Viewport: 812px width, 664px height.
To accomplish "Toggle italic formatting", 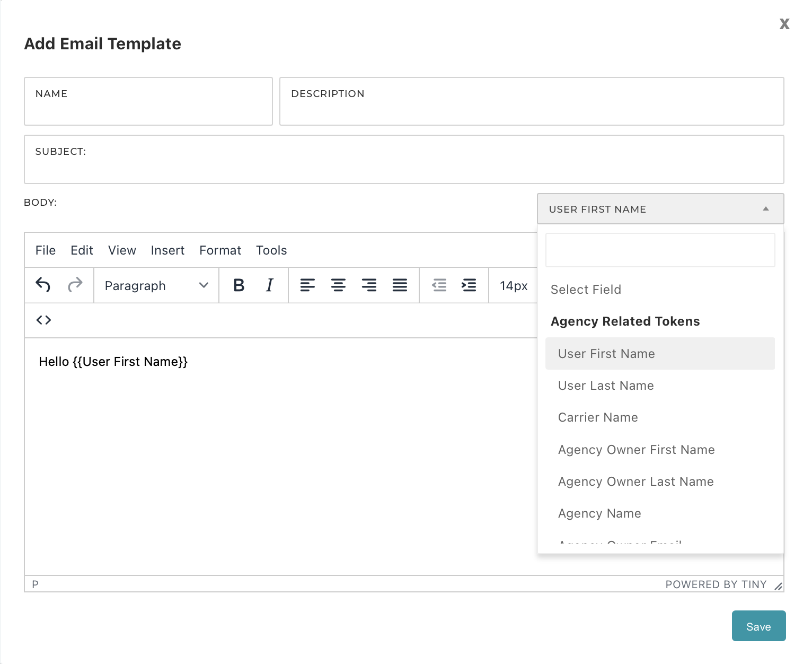I will pos(270,285).
